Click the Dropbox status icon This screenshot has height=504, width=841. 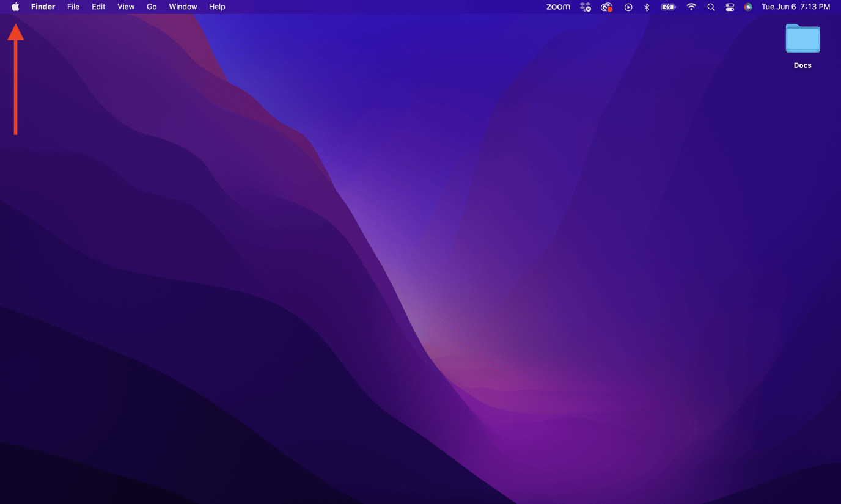pos(585,7)
